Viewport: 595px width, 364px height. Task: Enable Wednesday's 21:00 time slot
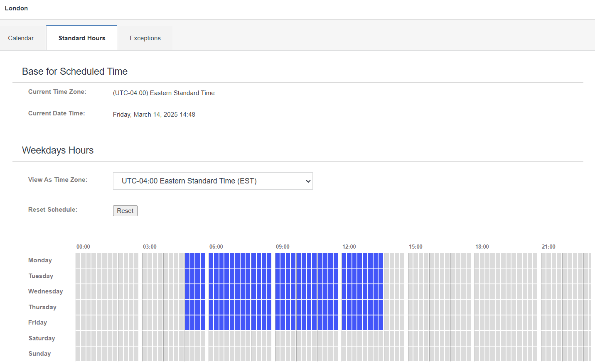click(x=543, y=291)
